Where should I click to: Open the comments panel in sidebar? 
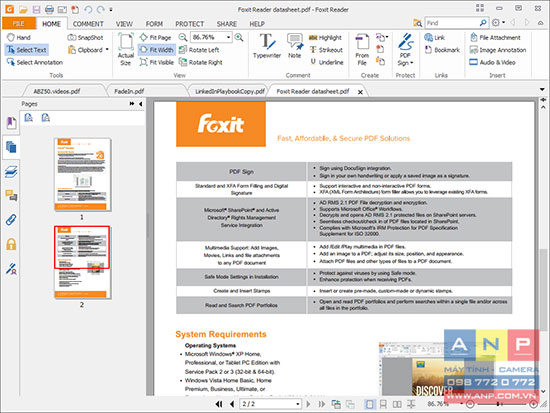[x=11, y=195]
